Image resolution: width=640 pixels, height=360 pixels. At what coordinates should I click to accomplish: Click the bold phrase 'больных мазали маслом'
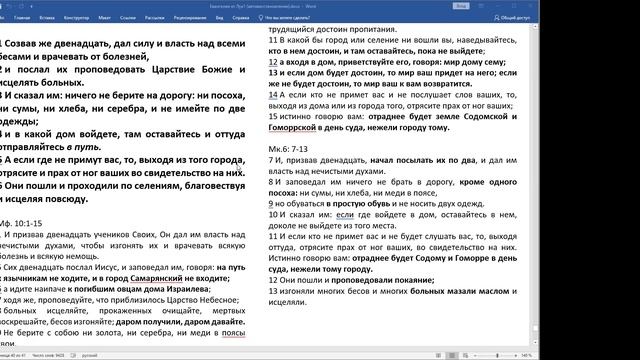(x=460, y=291)
